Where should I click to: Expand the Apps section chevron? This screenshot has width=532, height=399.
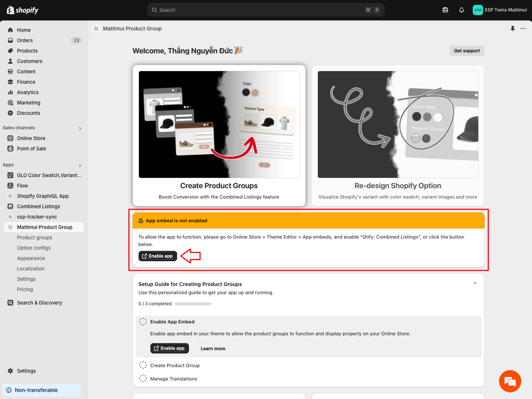click(80, 166)
